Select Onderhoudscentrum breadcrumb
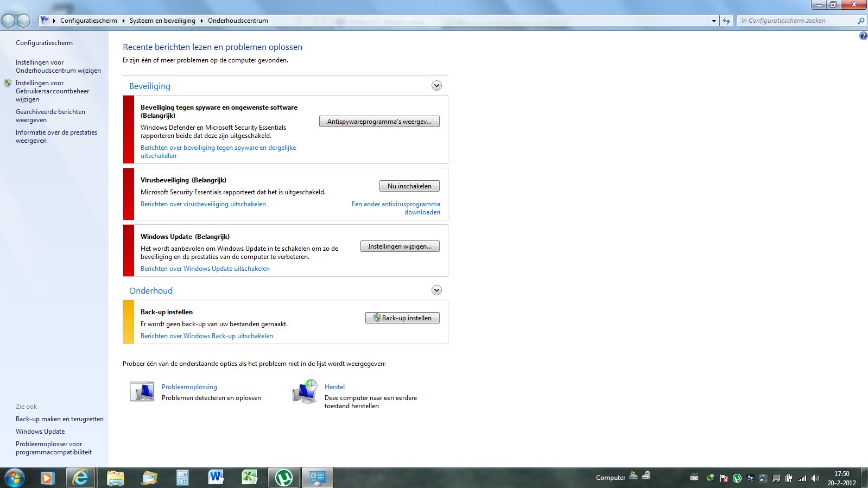 pos(238,21)
